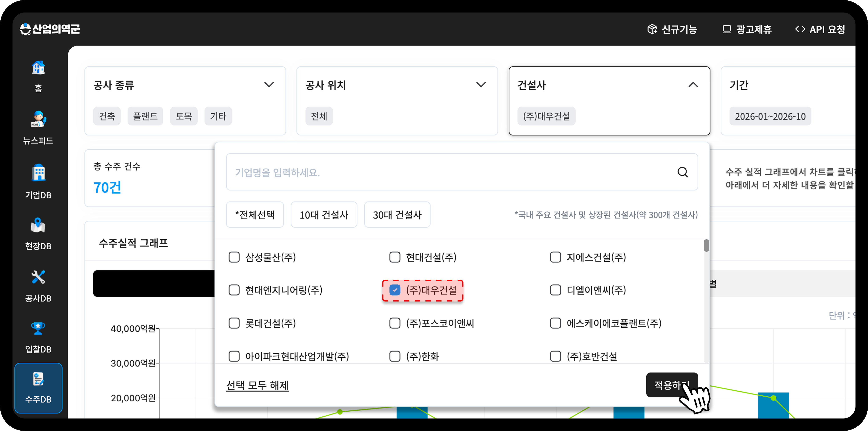
Task: Click the 선택 모두 해제 link
Action: 257,385
